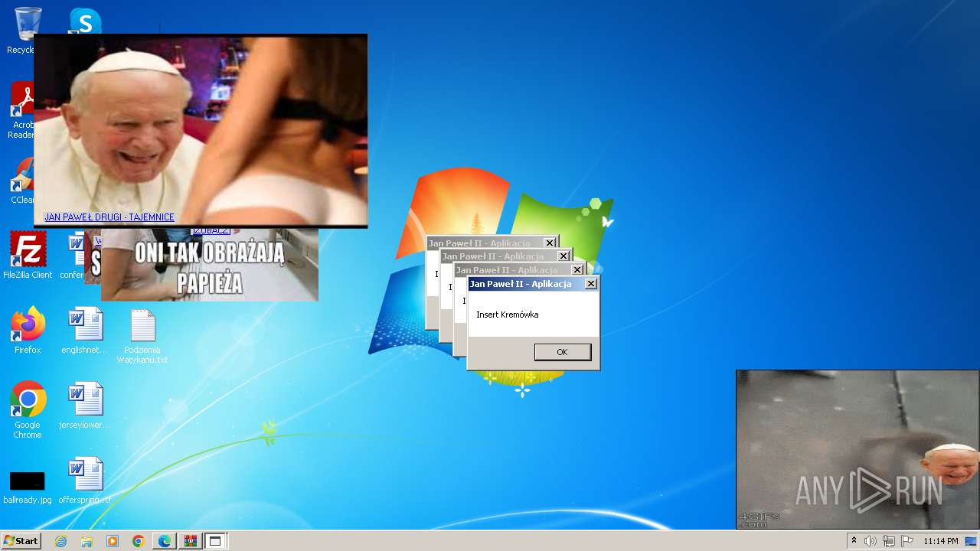Open the Action Center flag icon
980x551 pixels.
(x=907, y=541)
